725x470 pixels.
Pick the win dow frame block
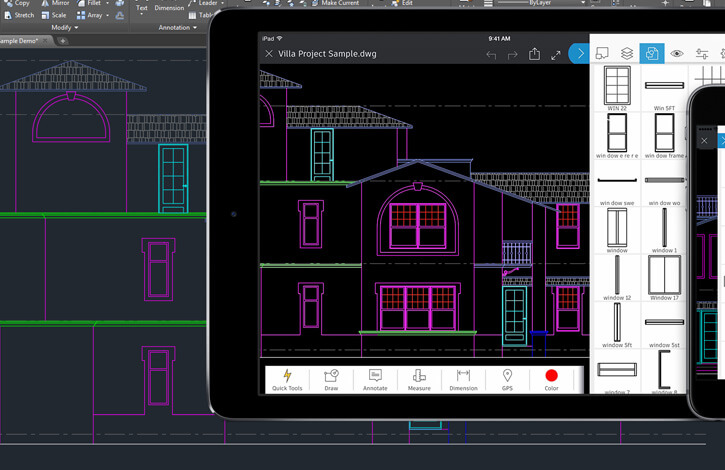point(664,136)
